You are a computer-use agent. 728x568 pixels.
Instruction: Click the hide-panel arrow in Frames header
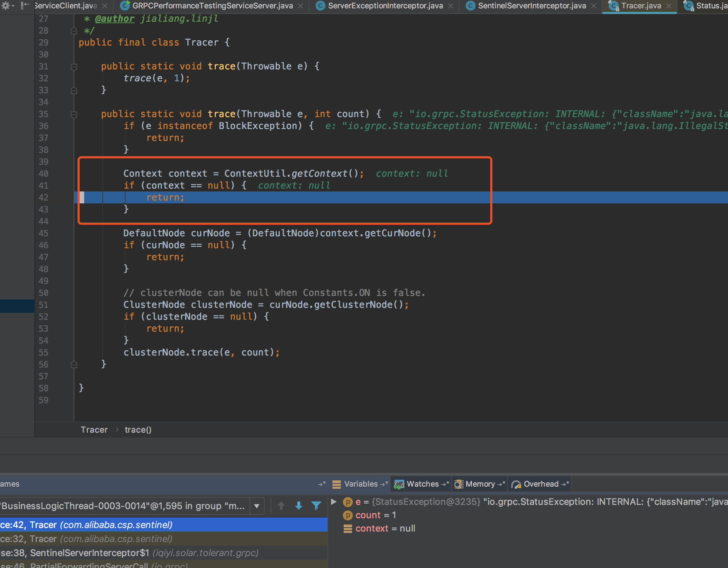click(x=321, y=484)
